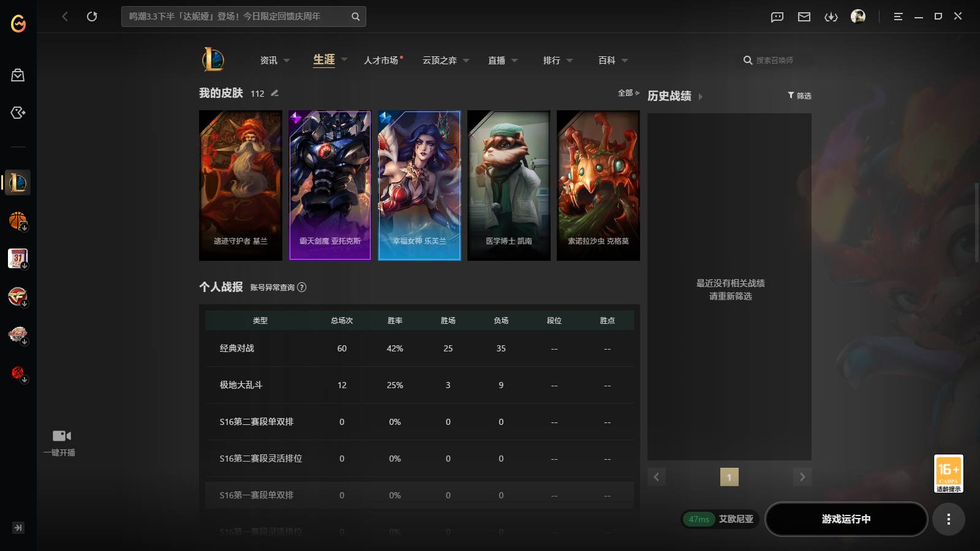The image size is (980, 551).
Task: Open the 云顶之弈 tab label
Action: coord(440,60)
